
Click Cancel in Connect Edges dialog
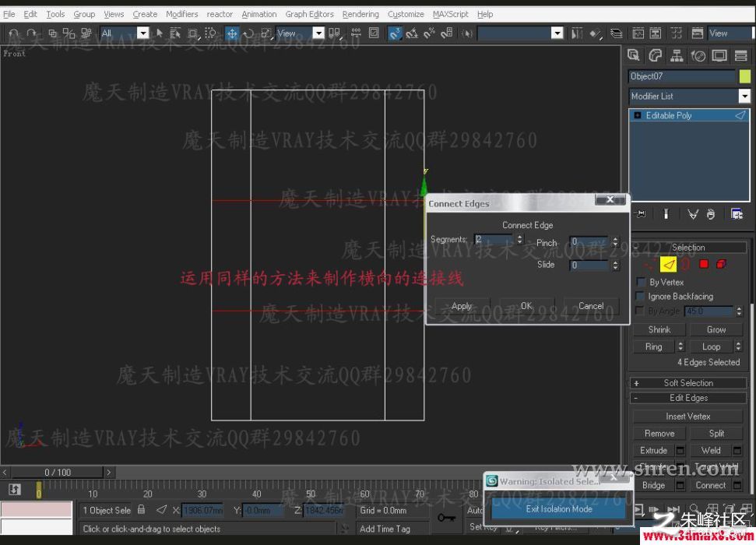coord(591,306)
